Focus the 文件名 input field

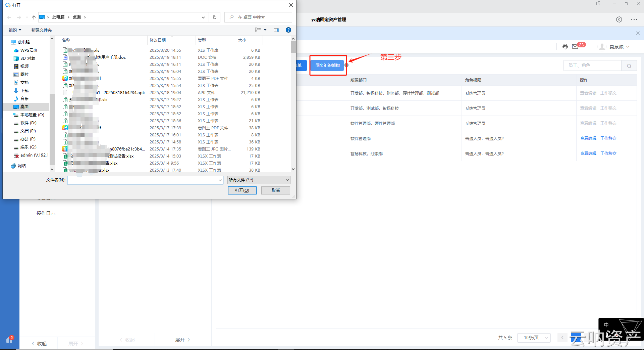click(143, 180)
